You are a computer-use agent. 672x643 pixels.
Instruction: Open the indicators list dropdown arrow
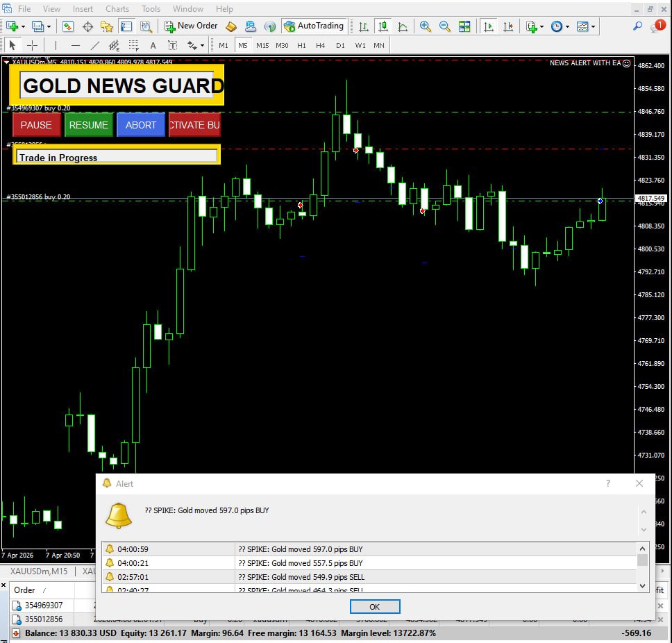click(x=541, y=26)
